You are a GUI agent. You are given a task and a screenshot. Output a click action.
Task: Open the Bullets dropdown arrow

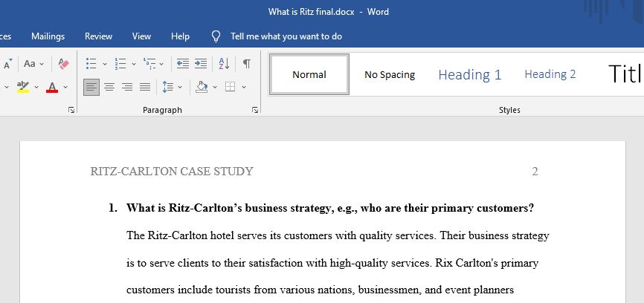point(104,64)
